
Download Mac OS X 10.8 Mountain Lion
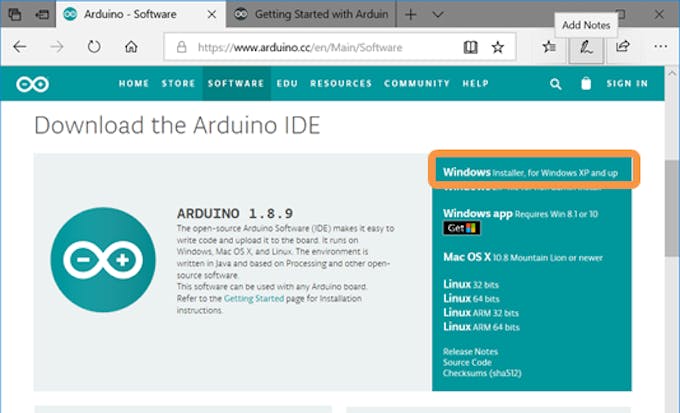click(523, 257)
